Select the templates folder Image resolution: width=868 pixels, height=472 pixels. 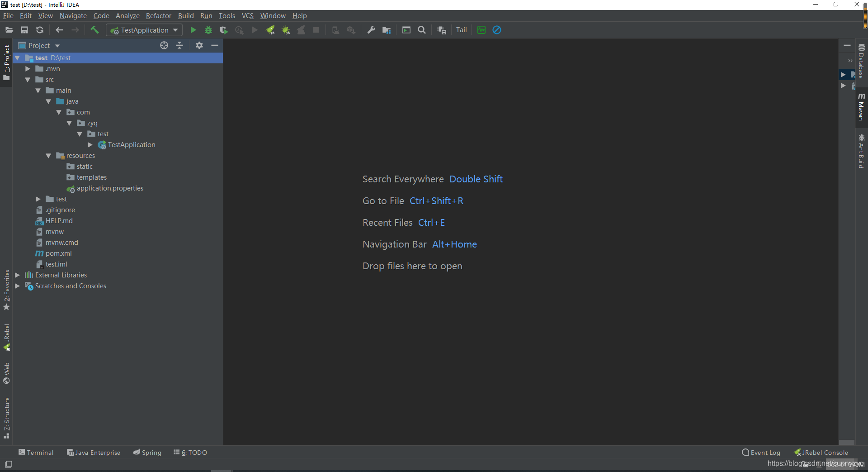(92, 177)
